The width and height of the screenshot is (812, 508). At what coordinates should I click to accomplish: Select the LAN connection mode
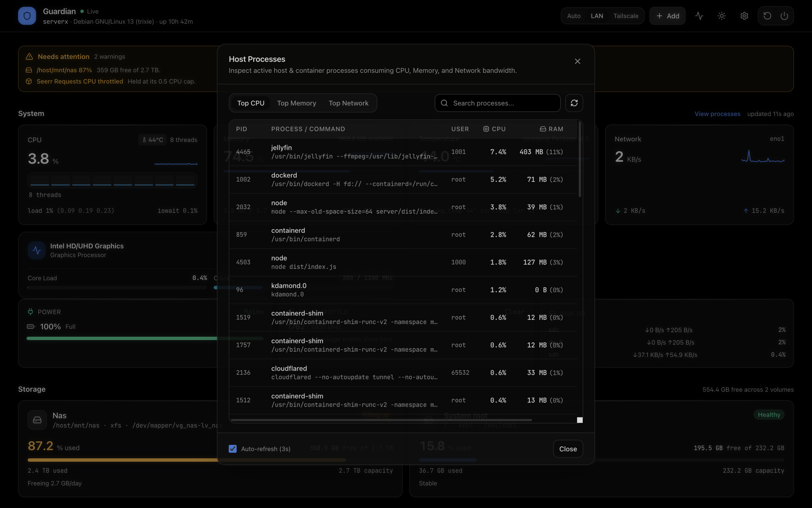pyautogui.click(x=597, y=16)
